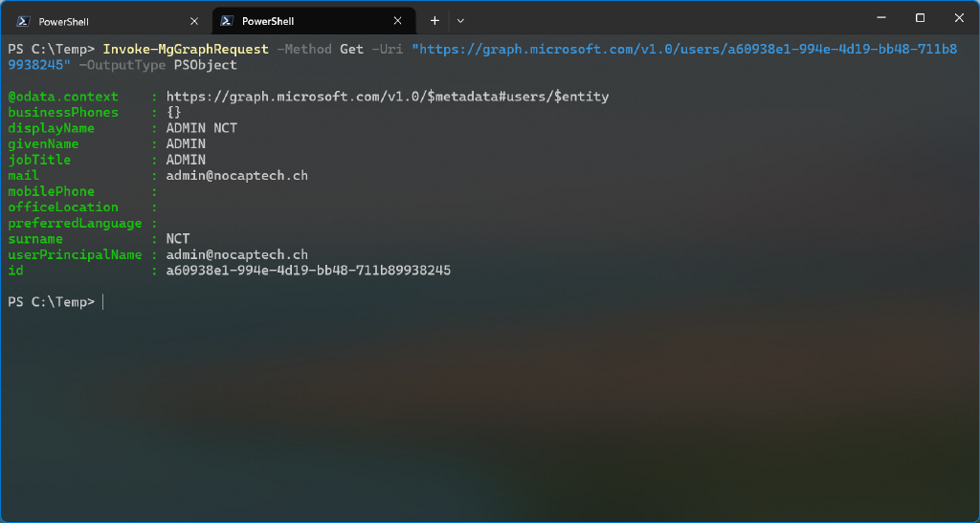Maximize the Windows Terminal window
Viewport: 980px width, 523px height.
(x=920, y=17)
